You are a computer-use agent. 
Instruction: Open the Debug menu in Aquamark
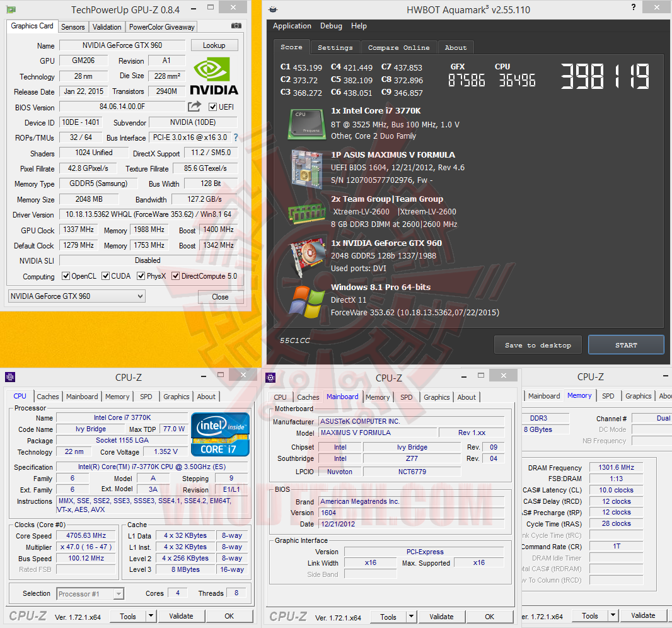click(332, 26)
